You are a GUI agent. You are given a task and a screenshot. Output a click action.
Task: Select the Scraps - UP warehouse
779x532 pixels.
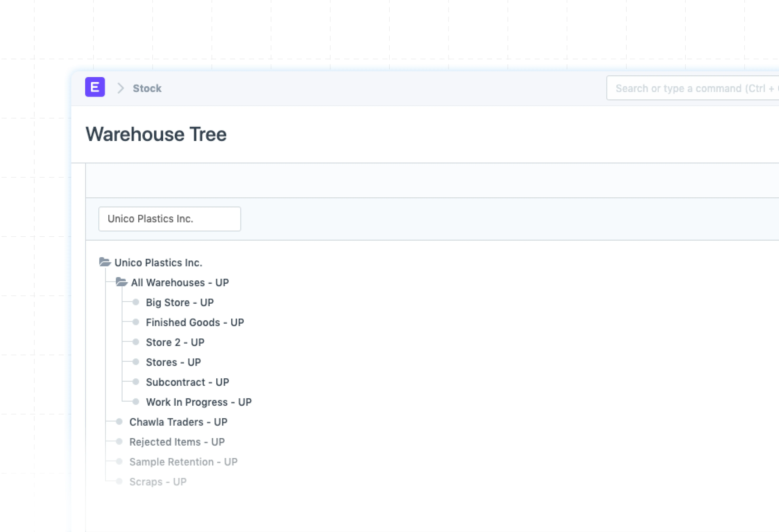[x=158, y=482]
